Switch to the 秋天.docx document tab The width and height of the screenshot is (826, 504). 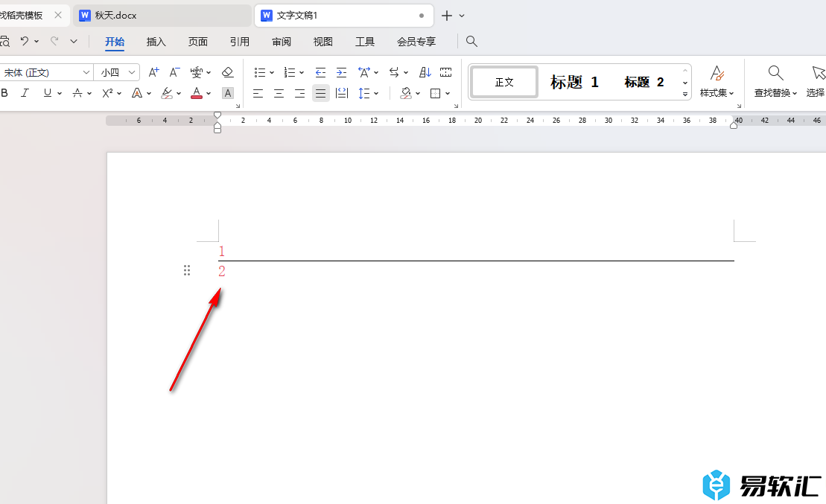coord(162,16)
